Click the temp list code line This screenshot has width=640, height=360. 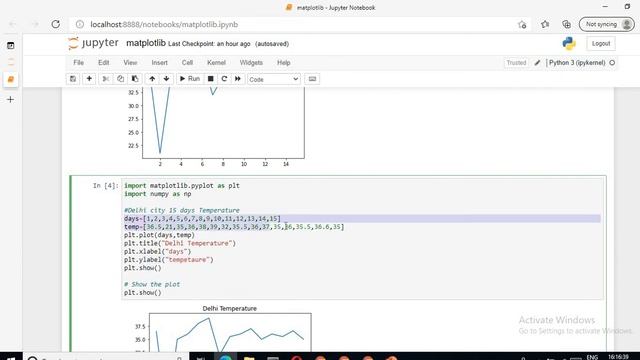point(234,227)
